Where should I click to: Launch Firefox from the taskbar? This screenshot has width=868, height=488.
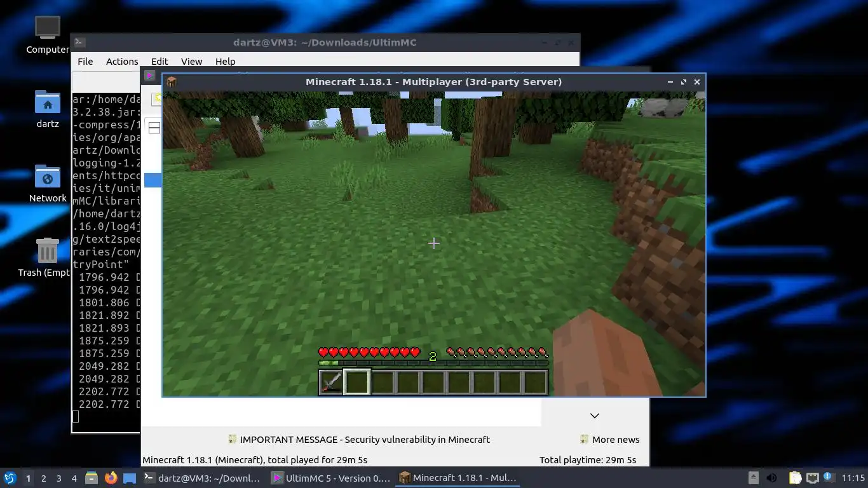111,478
